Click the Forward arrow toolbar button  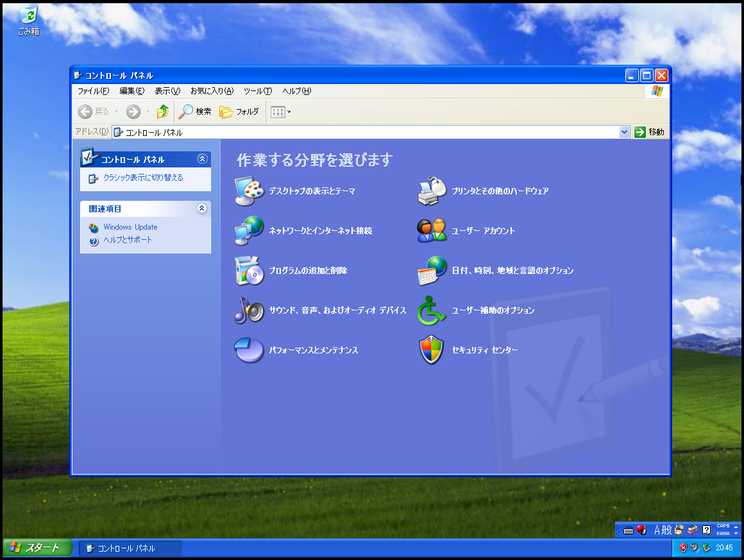point(133,112)
